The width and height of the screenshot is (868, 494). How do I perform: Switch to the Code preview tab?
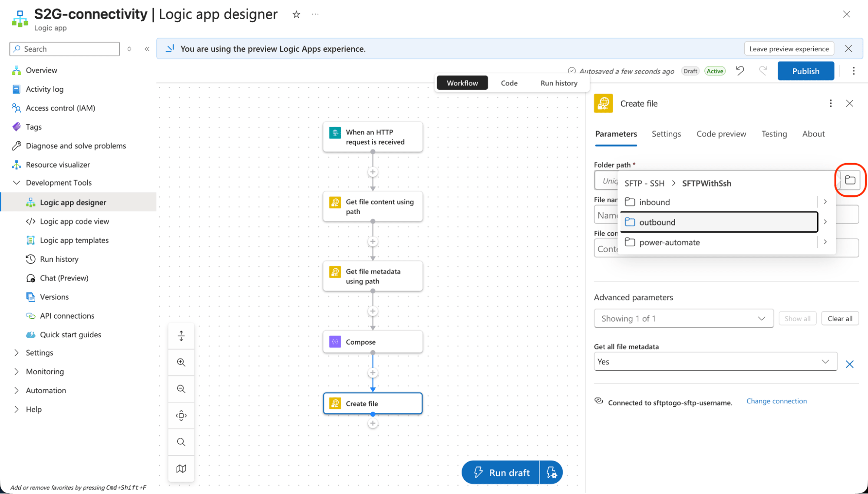721,134
